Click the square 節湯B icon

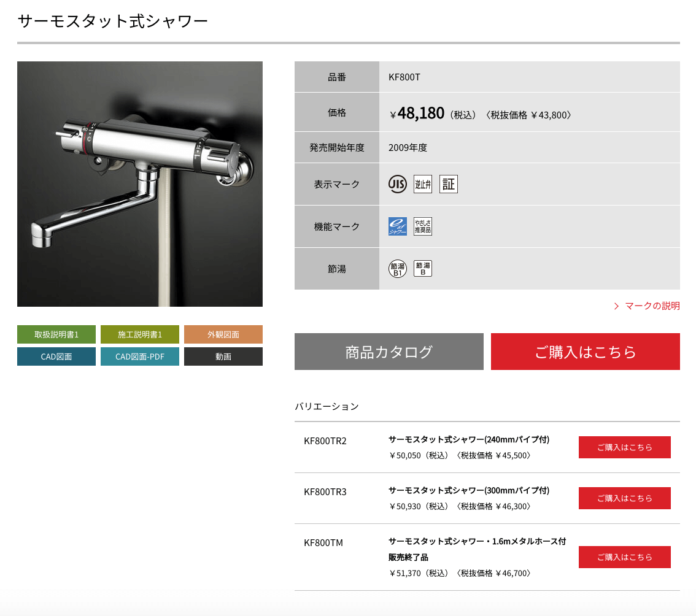422,269
